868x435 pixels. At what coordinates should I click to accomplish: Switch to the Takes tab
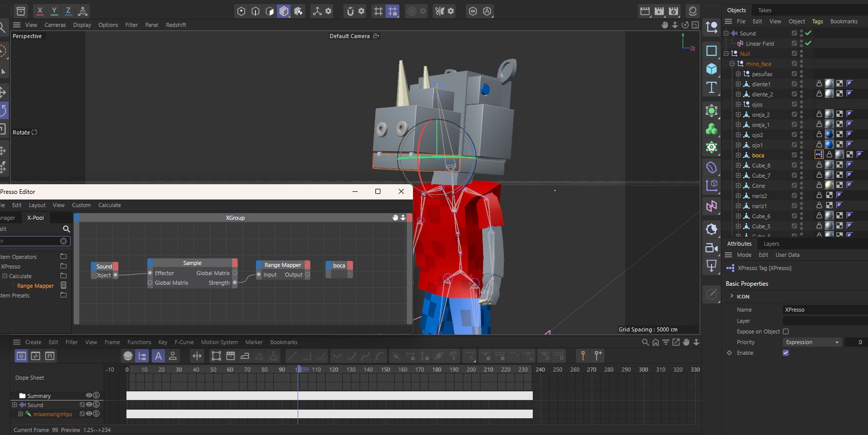(764, 10)
